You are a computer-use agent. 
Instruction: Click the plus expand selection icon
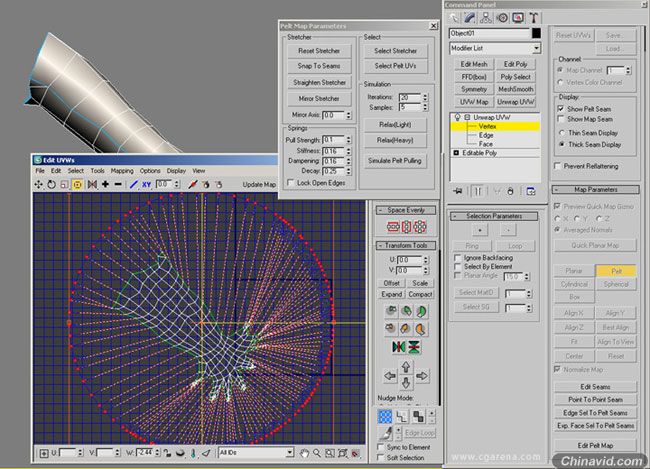105,184
